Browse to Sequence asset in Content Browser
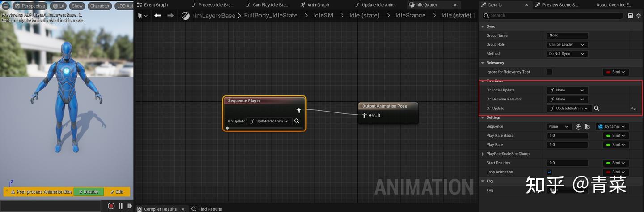 [587, 127]
